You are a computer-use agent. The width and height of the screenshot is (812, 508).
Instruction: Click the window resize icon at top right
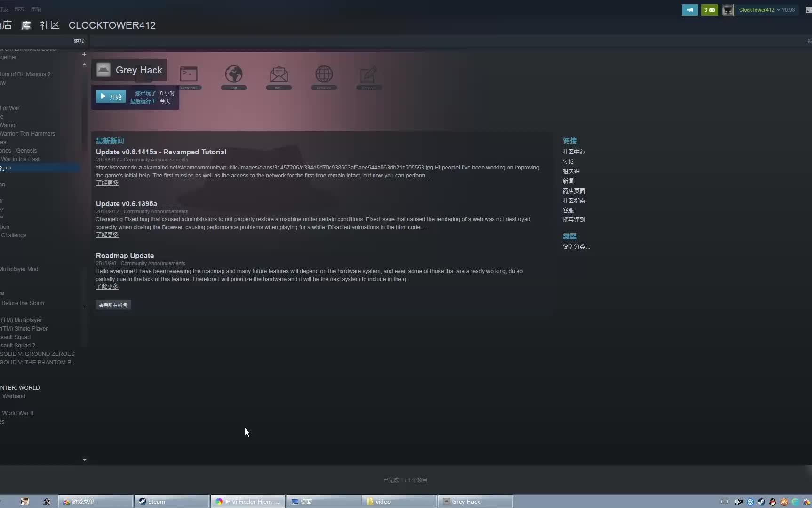808,10
